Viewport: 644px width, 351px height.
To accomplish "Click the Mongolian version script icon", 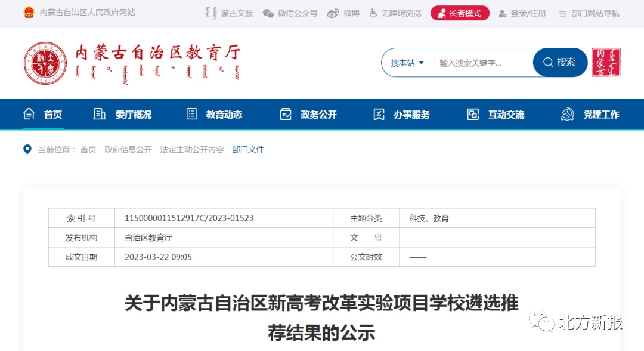I will [208, 13].
